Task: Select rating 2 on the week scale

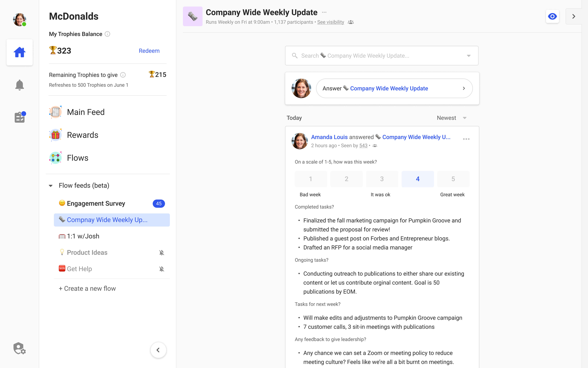Action: point(347,179)
